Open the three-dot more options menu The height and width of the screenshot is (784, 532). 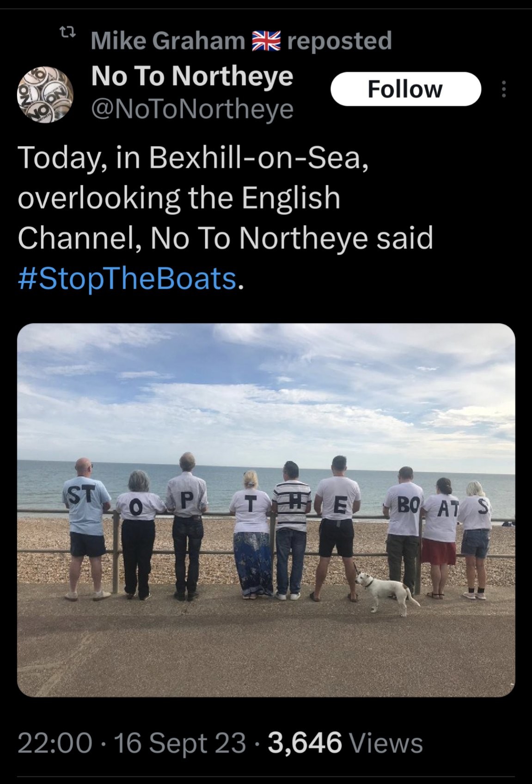[504, 89]
